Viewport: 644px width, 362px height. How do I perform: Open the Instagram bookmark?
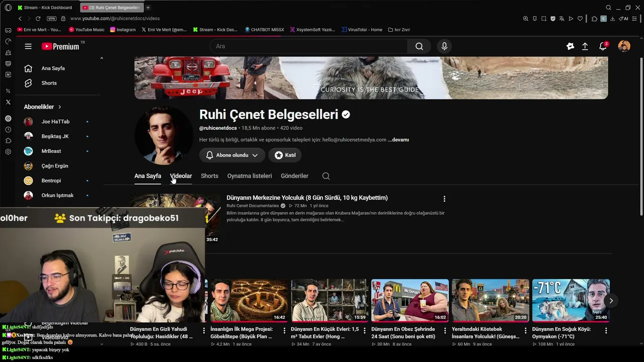[x=123, y=30]
